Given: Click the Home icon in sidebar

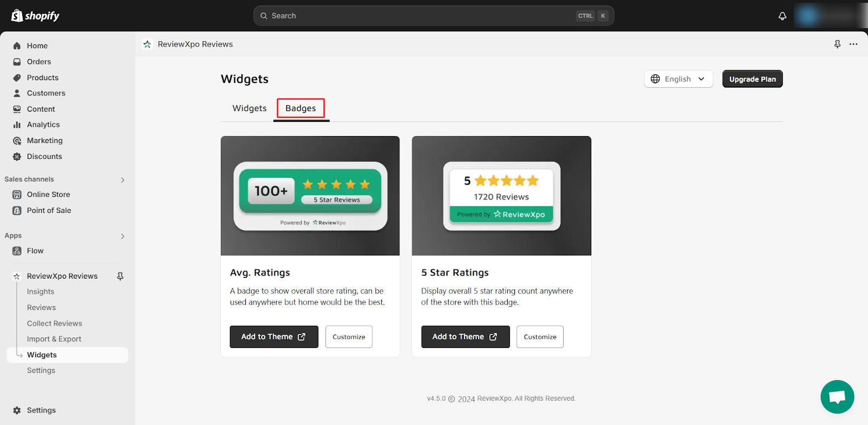Looking at the screenshot, I should 17,46.
